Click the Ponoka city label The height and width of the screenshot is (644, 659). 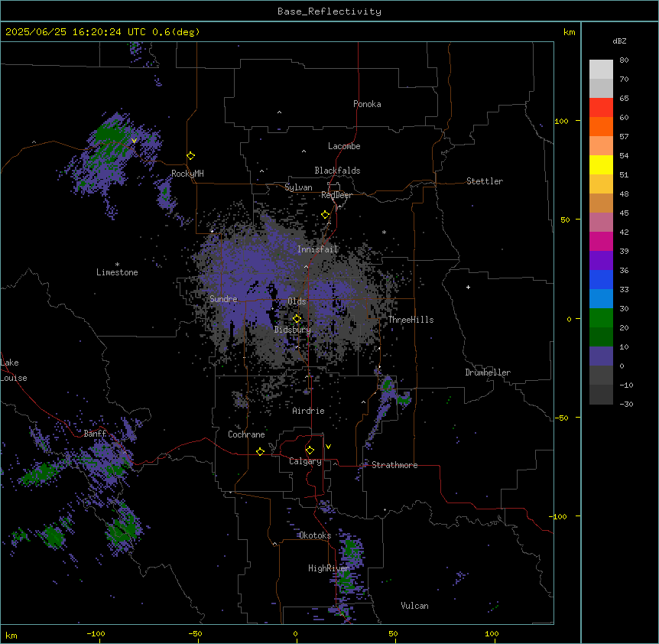click(x=367, y=104)
